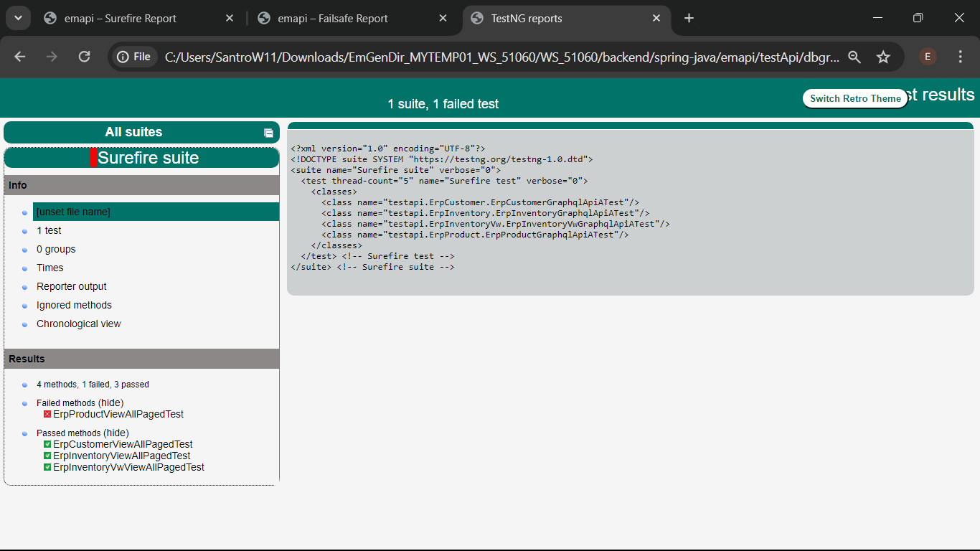This screenshot has height=551, width=980.
Task: Switch to emapi – Surefire Report tab
Action: coord(139,19)
